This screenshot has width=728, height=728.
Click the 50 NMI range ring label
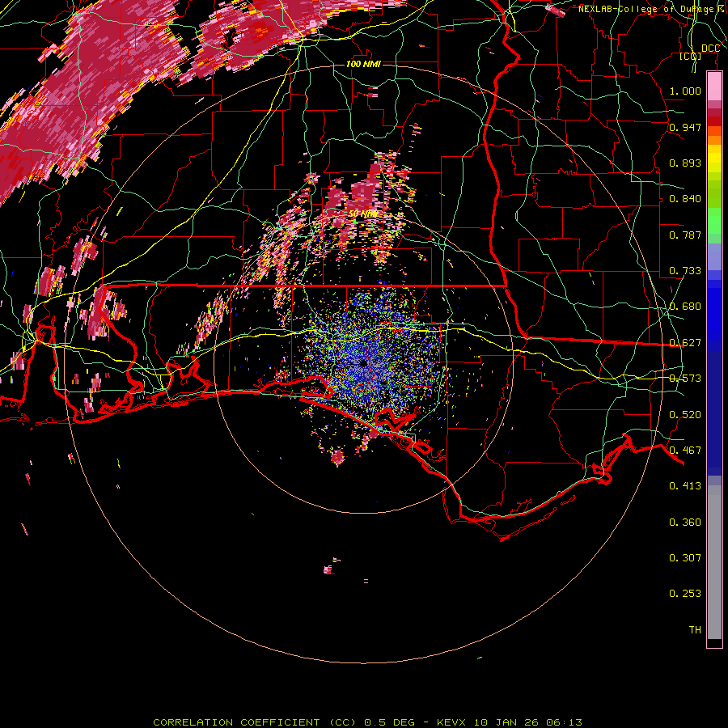[x=362, y=214]
